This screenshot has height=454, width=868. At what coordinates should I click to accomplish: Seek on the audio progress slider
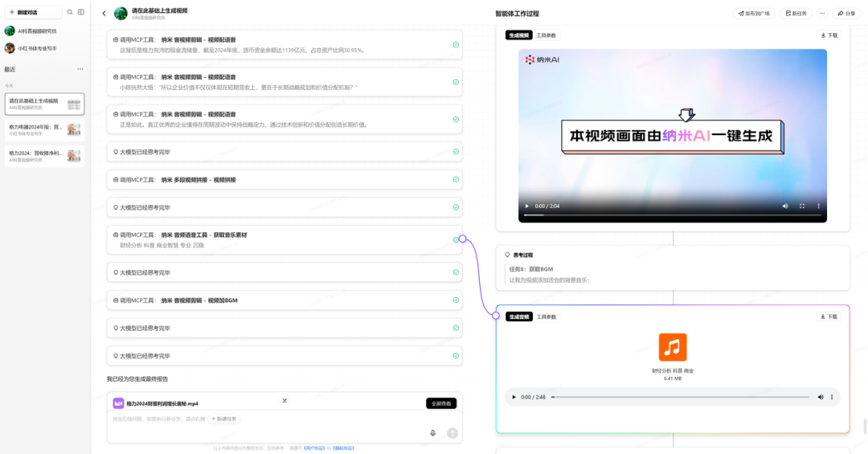pyautogui.click(x=681, y=397)
